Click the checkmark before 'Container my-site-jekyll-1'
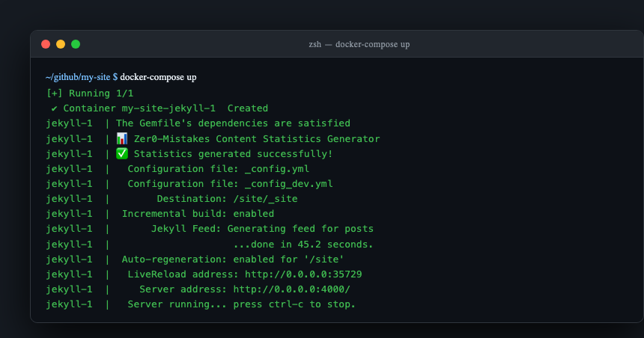644x338 pixels. click(x=54, y=108)
